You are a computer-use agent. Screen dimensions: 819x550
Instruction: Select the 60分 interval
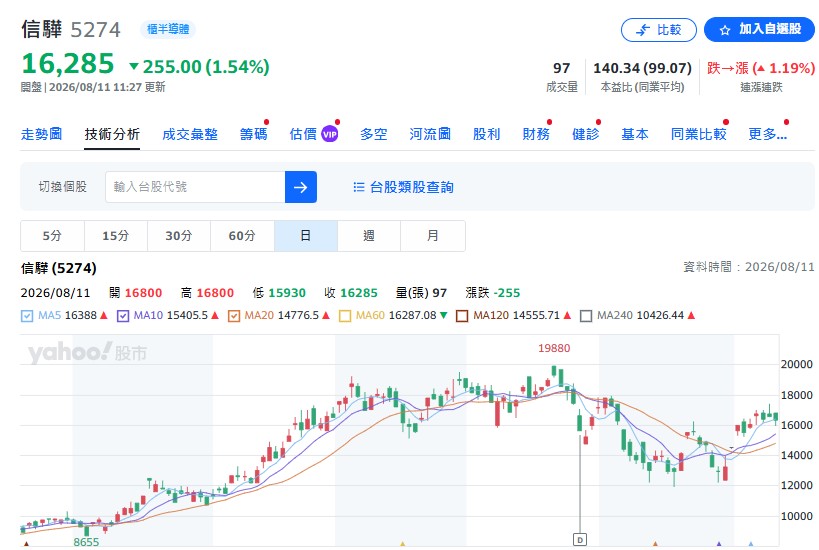(x=242, y=236)
